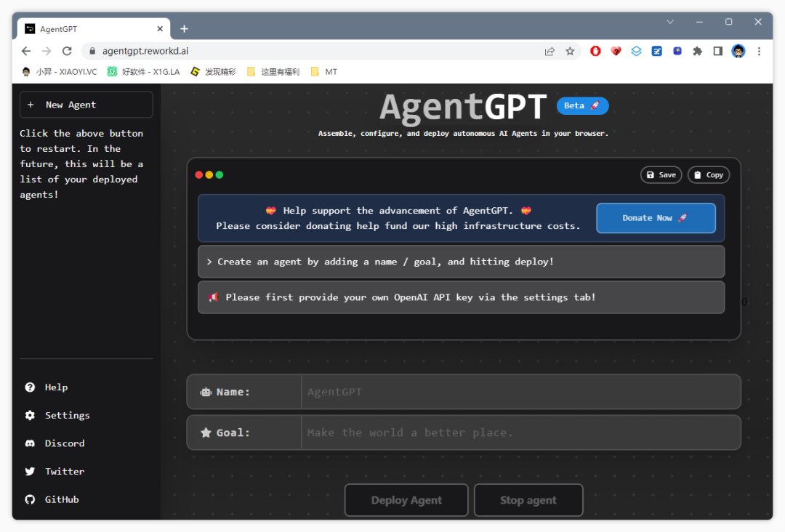Viewport: 785px width, 532px height.
Task: Click the robot icon beside Name
Action: (x=206, y=392)
